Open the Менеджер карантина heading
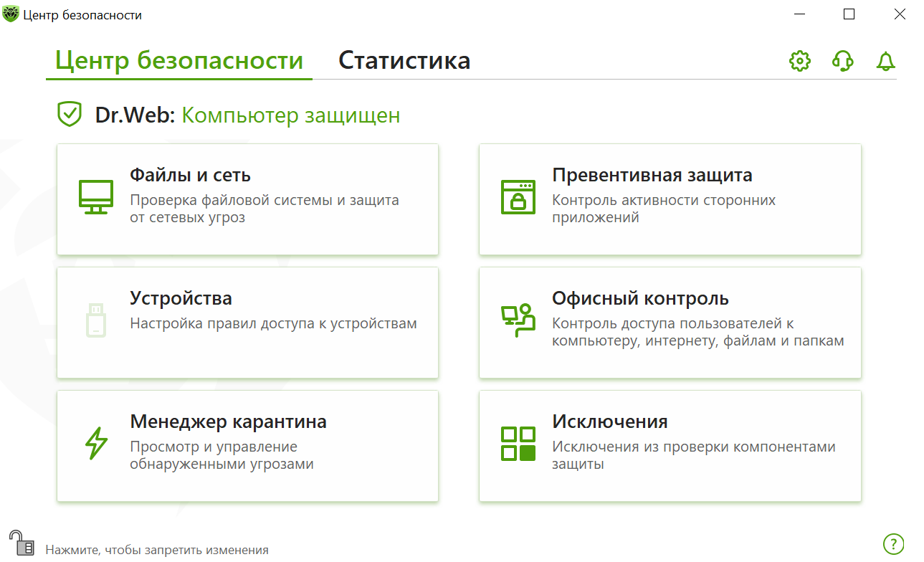Screen dimensions: 924x562 tap(228, 421)
